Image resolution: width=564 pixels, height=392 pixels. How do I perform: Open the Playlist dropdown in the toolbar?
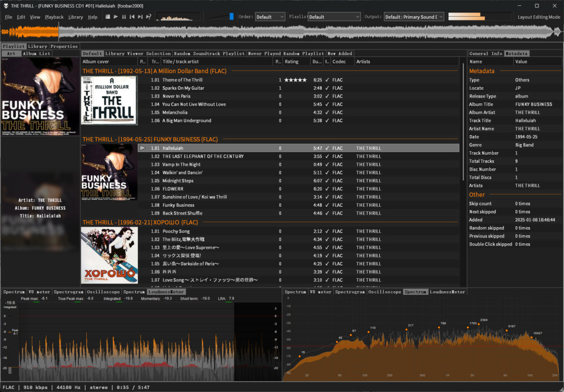(334, 17)
